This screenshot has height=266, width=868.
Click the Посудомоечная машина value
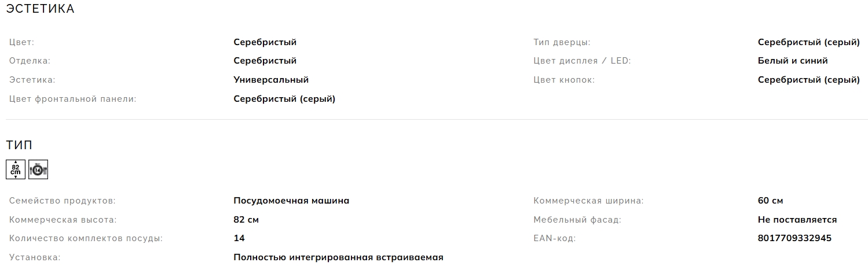[291, 201]
